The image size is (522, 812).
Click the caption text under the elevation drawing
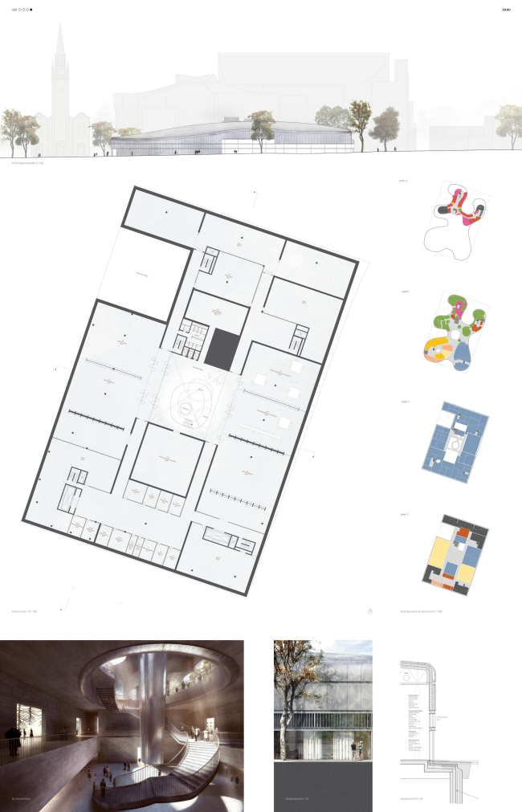29,163
